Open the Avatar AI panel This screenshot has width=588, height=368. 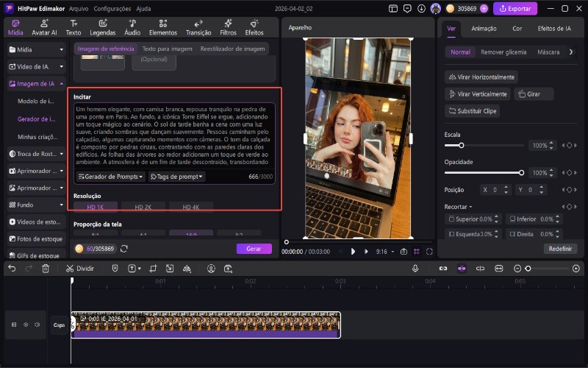point(44,29)
